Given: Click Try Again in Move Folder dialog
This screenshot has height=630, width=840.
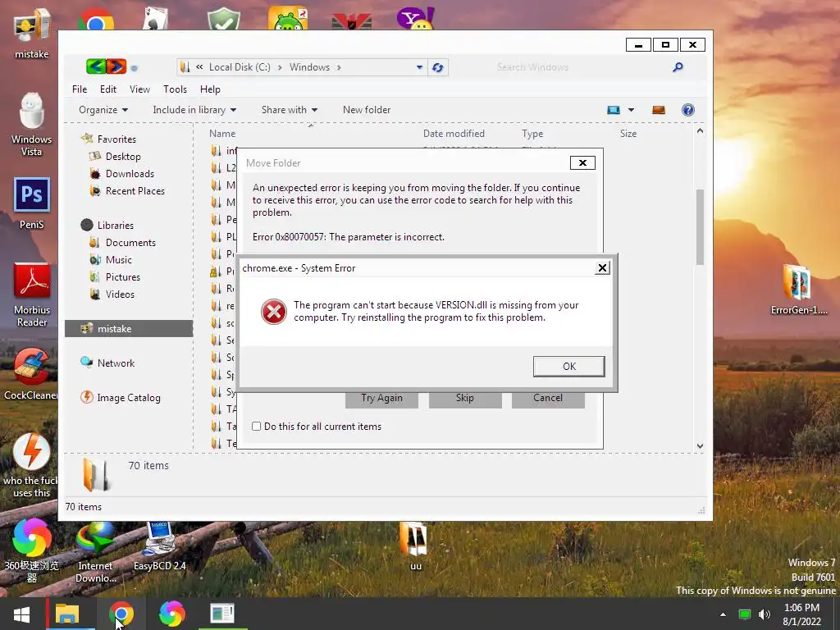Looking at the screenshot, I should pyautogui.click(x=381, y=398).
